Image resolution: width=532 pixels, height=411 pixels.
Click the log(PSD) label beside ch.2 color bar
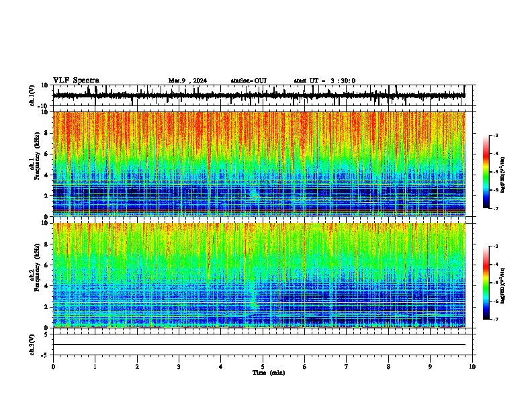tap(502, 285)
